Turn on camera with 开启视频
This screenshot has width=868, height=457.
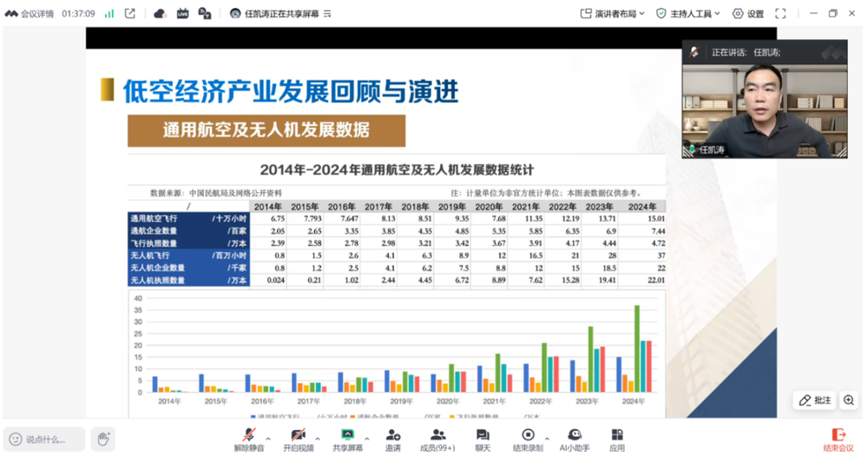tap(298, 435)
